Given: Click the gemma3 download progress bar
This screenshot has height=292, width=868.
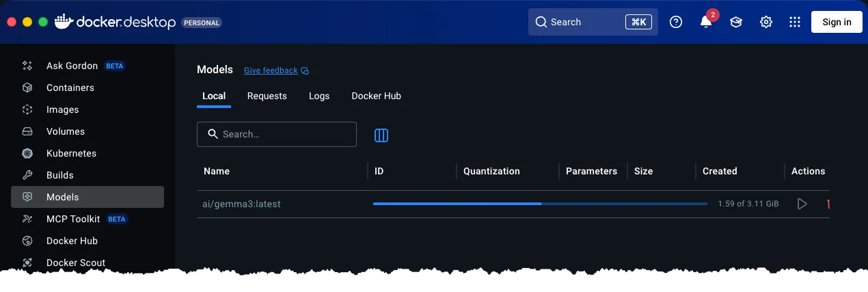Looking at the screenshot, I should click(x=540, y=204).
